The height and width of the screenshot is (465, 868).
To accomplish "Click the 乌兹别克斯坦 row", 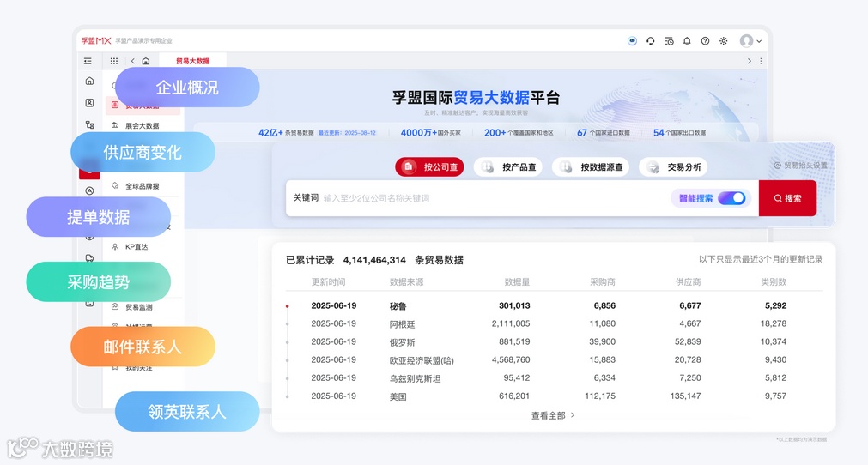I will [x=554, y=378].
